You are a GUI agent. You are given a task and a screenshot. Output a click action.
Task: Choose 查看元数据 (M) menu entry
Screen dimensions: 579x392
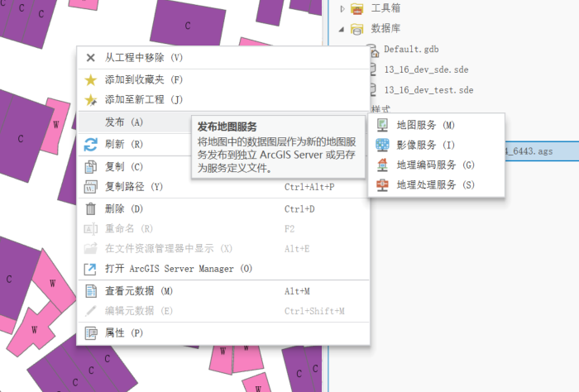(224, 291)
